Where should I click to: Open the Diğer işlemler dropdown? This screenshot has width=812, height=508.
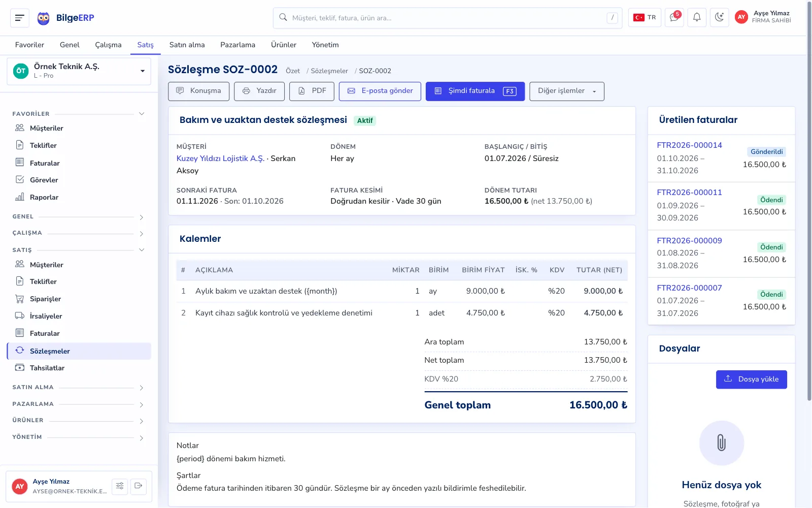pyautogui.click(x=567, y=91)
